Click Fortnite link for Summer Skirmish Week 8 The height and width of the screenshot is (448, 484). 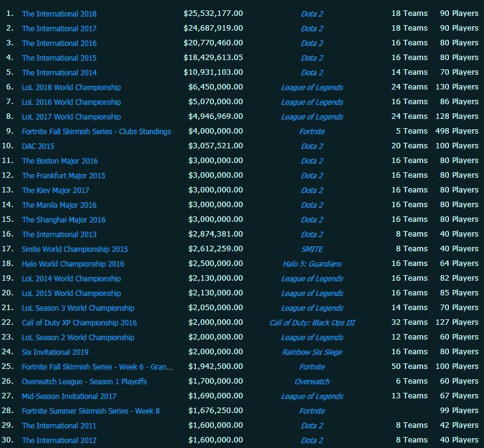point(312,411)
